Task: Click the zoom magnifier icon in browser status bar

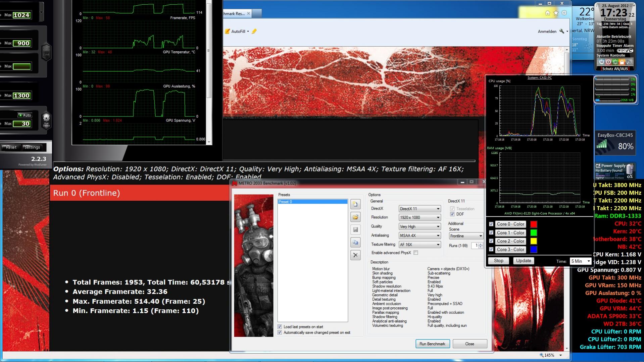Action: point(542,355)
